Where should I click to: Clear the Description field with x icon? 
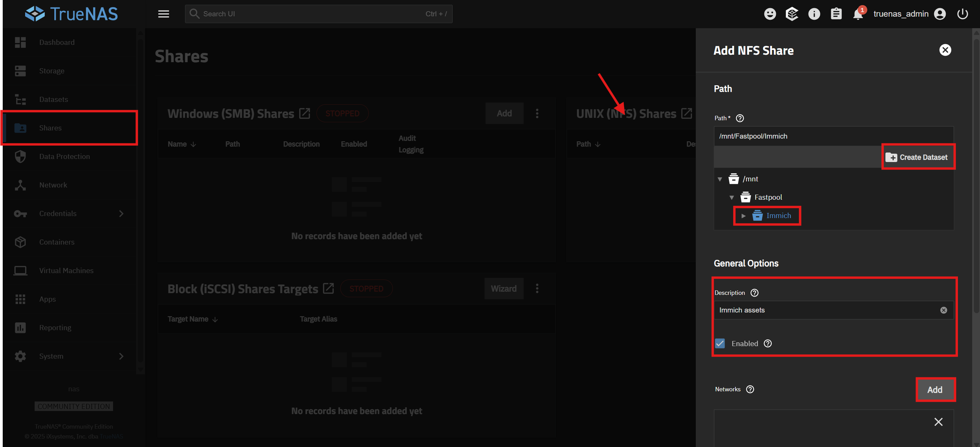(943, 310)
